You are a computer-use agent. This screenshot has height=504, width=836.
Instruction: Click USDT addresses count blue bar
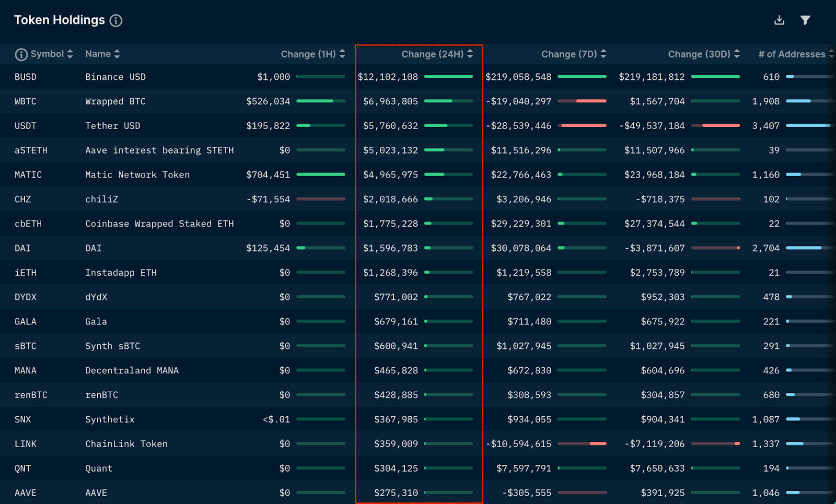click(810, 125)
